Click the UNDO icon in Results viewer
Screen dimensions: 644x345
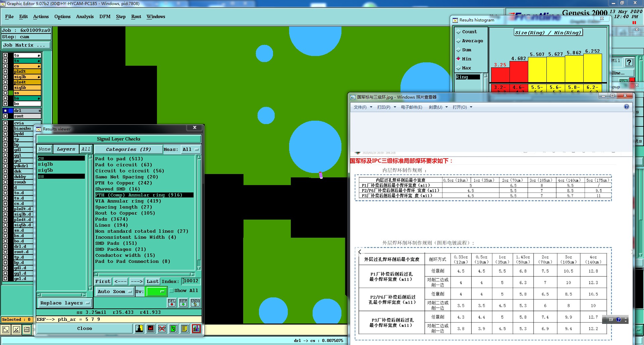[x=195, y=302]
